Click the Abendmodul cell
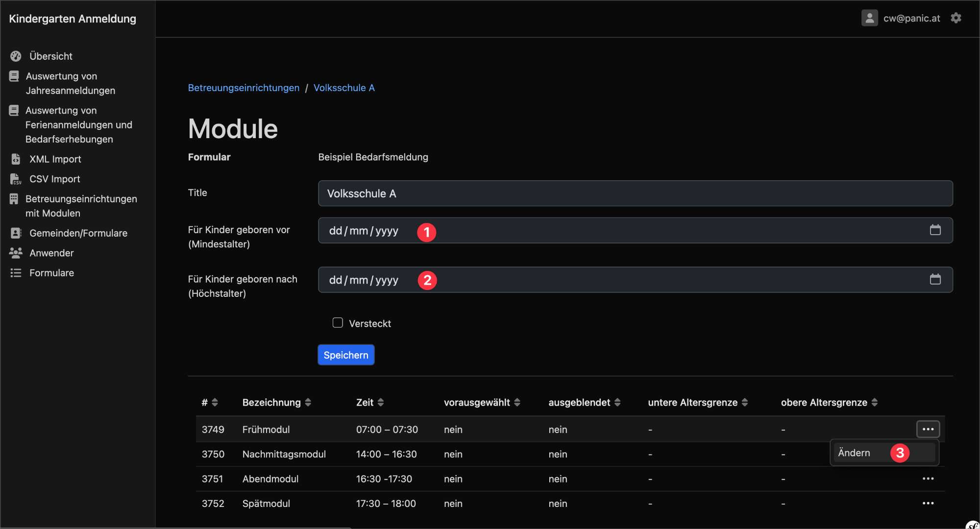The image size is (980, 529). click(x=270, y=479)
